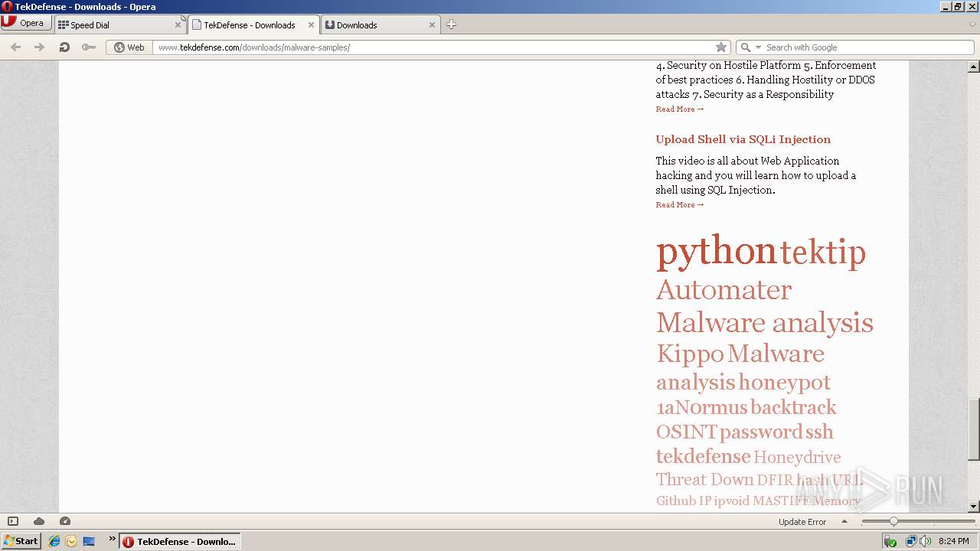Click the Web site badge

point(129,47)
